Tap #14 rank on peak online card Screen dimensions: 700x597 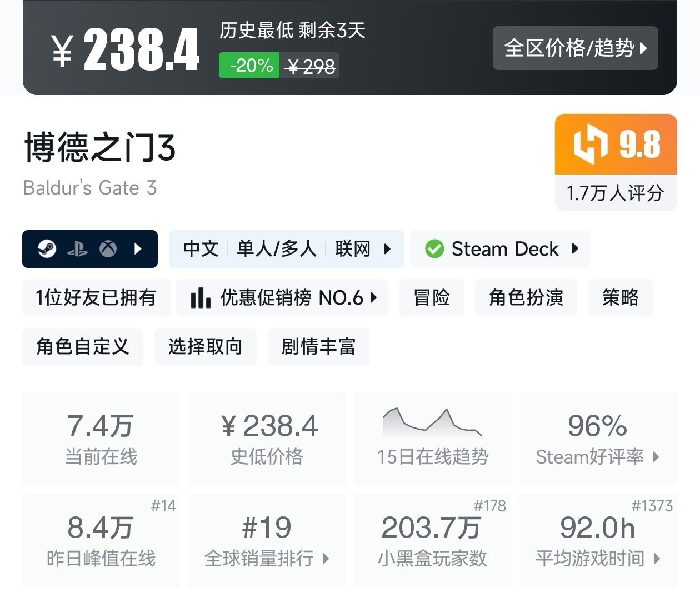[x=163, y=506]
